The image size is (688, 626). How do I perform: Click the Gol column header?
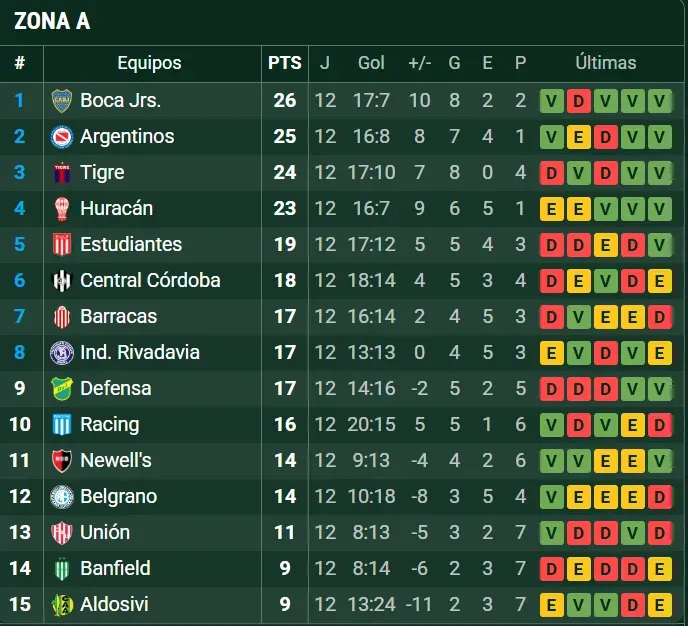tap(371, 63)
